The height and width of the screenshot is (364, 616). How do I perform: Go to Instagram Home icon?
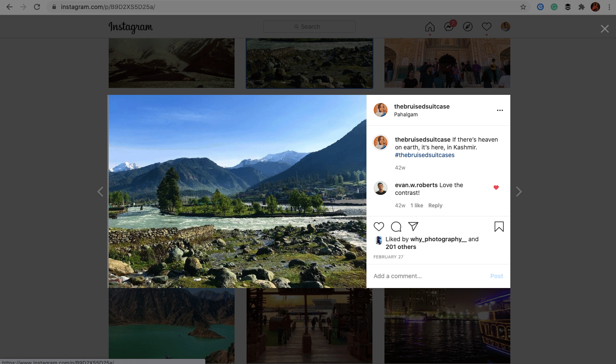coord(430,27)
